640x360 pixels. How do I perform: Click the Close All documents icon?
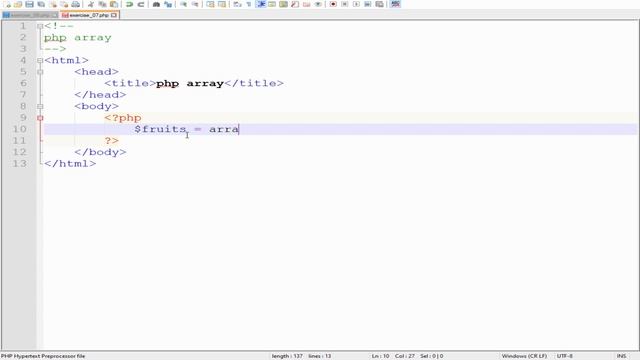64,4
